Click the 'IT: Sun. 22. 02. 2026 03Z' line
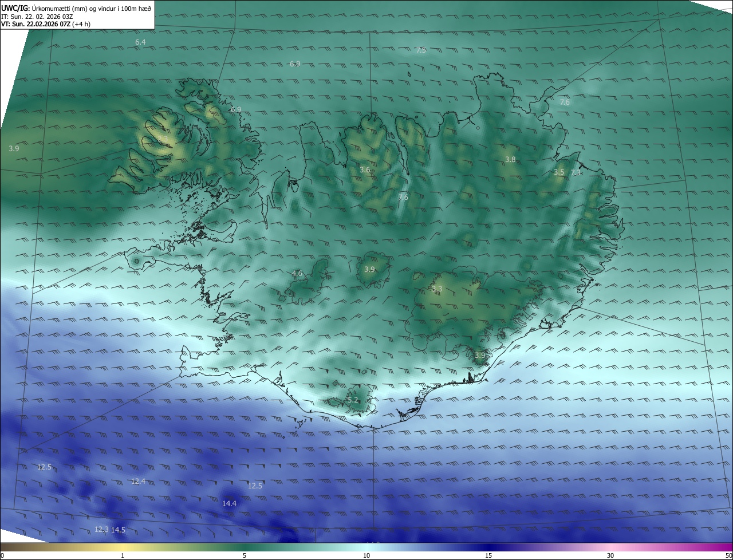733x560 pixels. click(37, 16)
